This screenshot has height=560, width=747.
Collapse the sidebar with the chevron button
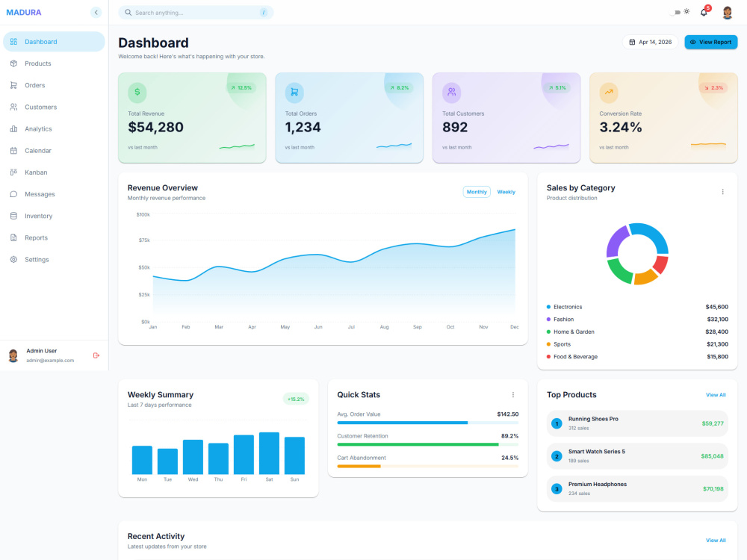[96, 13]
